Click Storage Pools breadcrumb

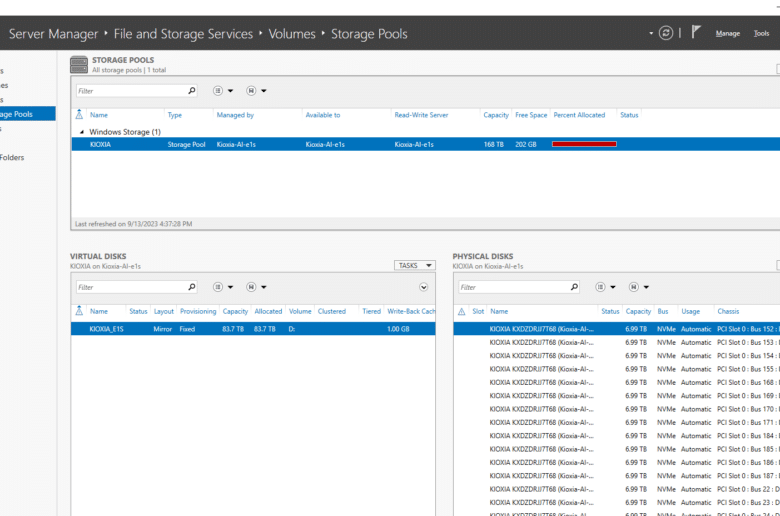tap(369, 34)
